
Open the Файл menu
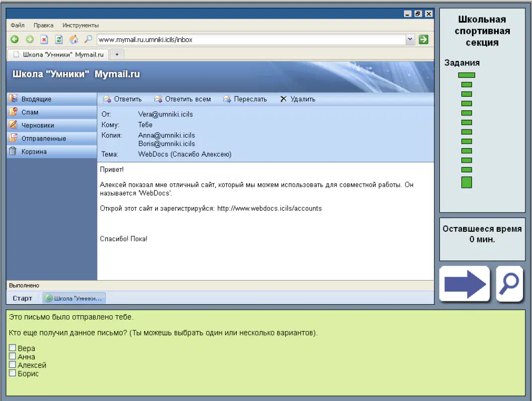(17, 25)
